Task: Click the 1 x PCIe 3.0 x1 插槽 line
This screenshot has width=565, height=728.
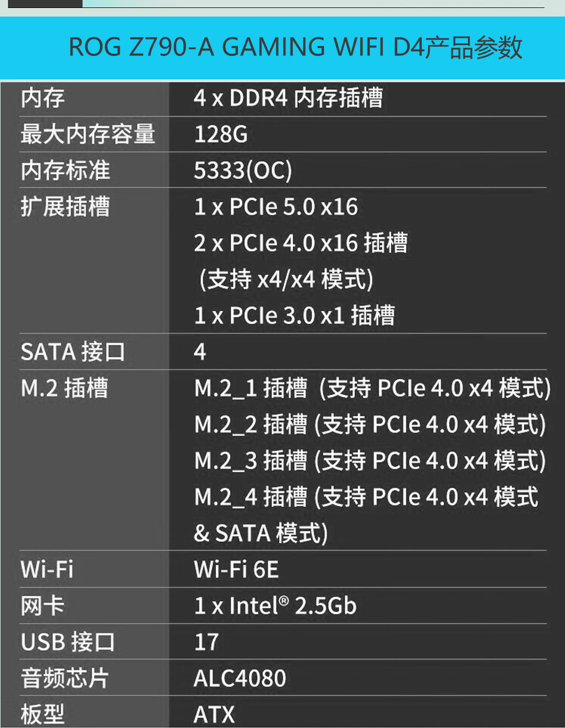Action: click(x=294, y=316)
